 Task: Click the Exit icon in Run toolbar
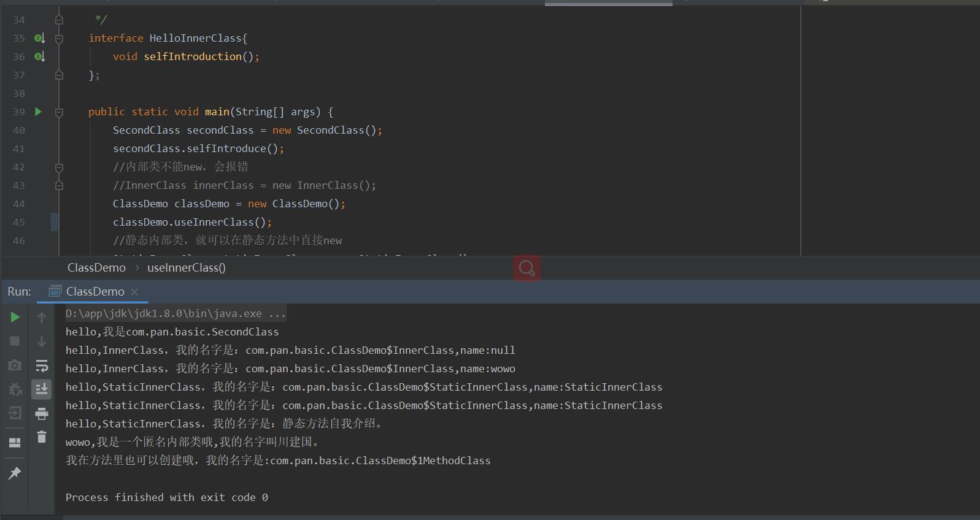pos(15,413)
